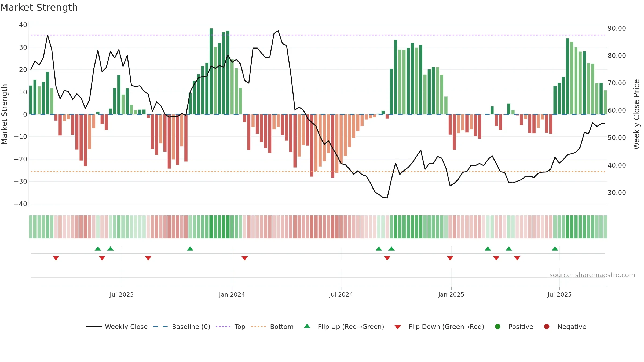Click green triangle icon in legend

click(307, 326)
